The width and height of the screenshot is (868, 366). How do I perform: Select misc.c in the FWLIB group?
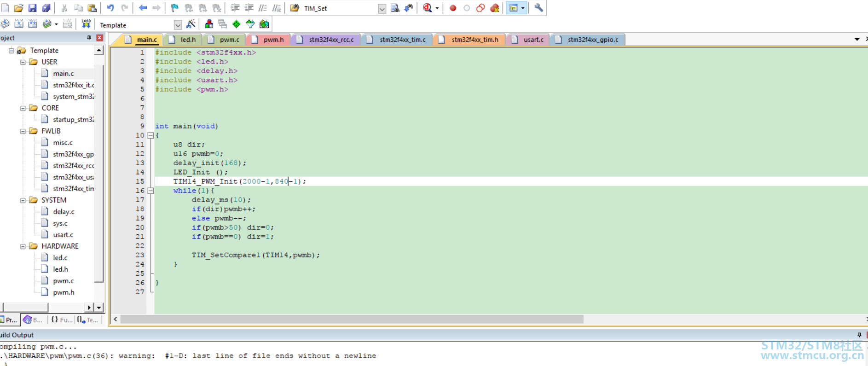(x=63, y=143)
